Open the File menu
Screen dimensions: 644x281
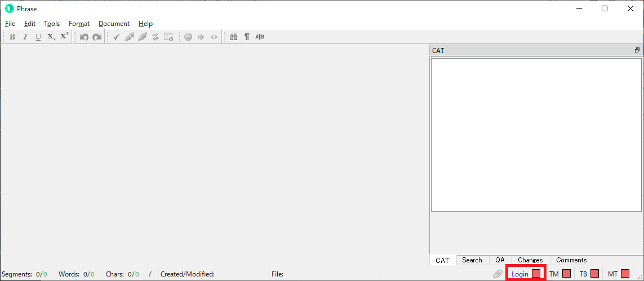10,24
